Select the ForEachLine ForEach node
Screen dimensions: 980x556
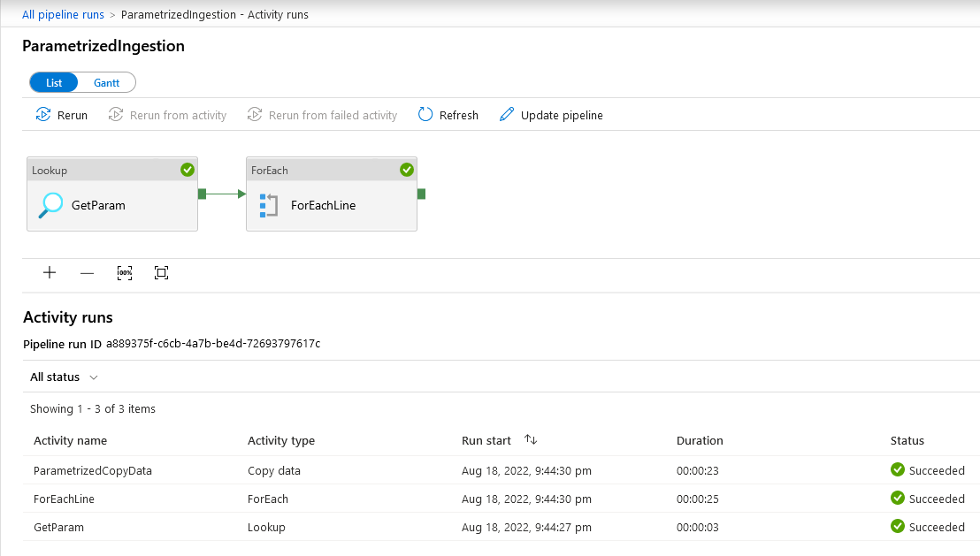332,194
